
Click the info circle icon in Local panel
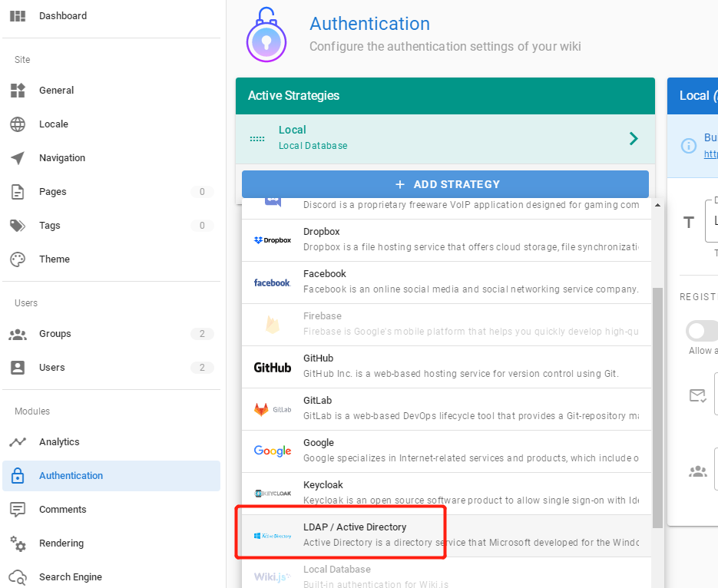click(689, 146)
